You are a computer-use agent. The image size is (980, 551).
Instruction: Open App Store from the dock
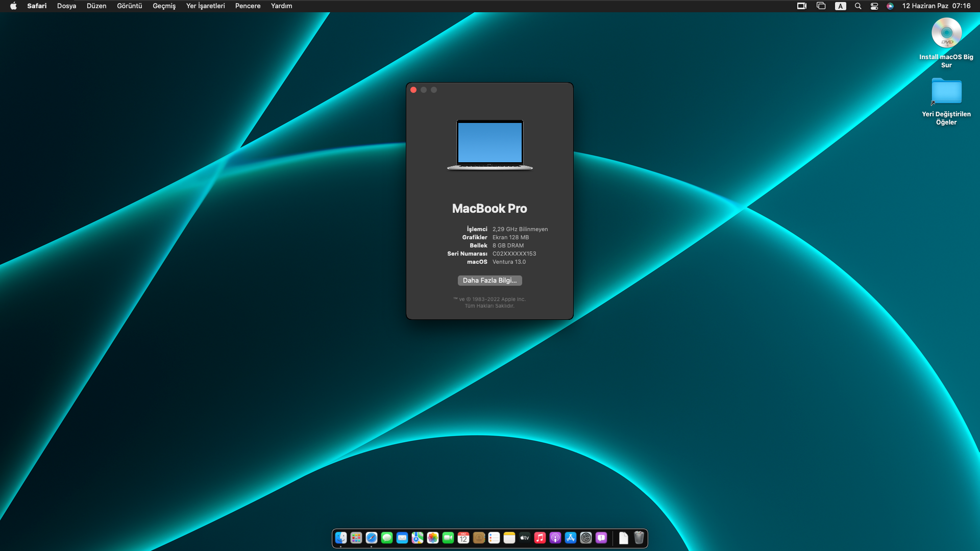[x=571, y=538]
